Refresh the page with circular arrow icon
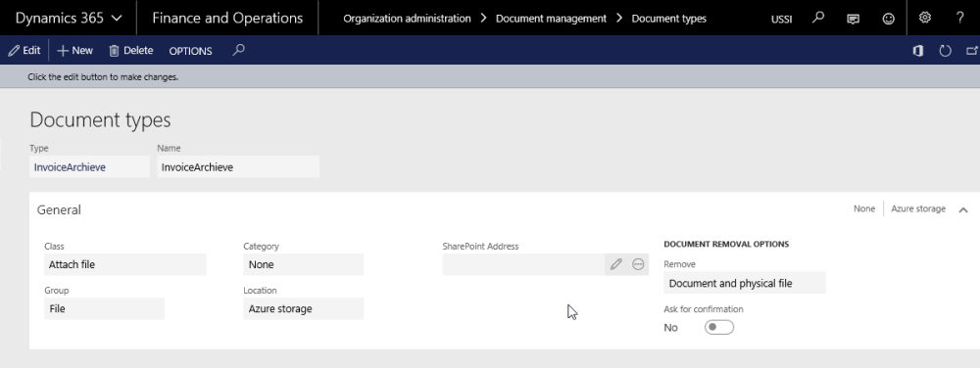The height and width of the screenshot is (368, 980). click(945, 51)
